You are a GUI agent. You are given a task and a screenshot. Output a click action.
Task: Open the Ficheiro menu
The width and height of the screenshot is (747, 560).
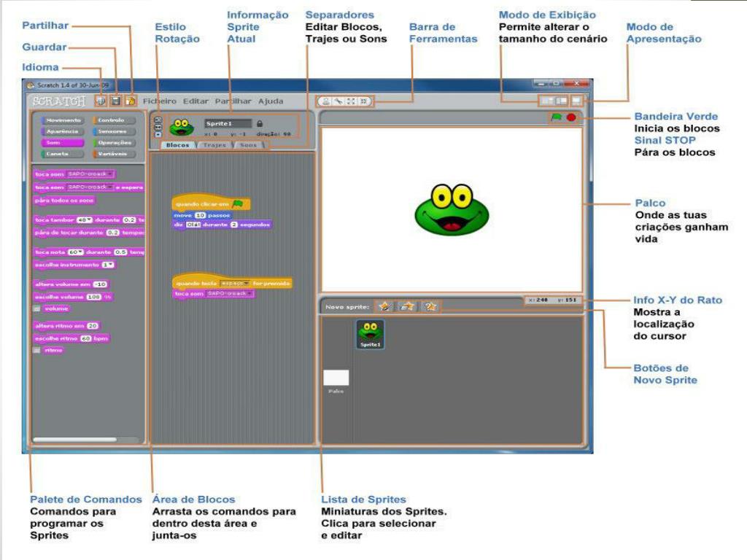160,101
